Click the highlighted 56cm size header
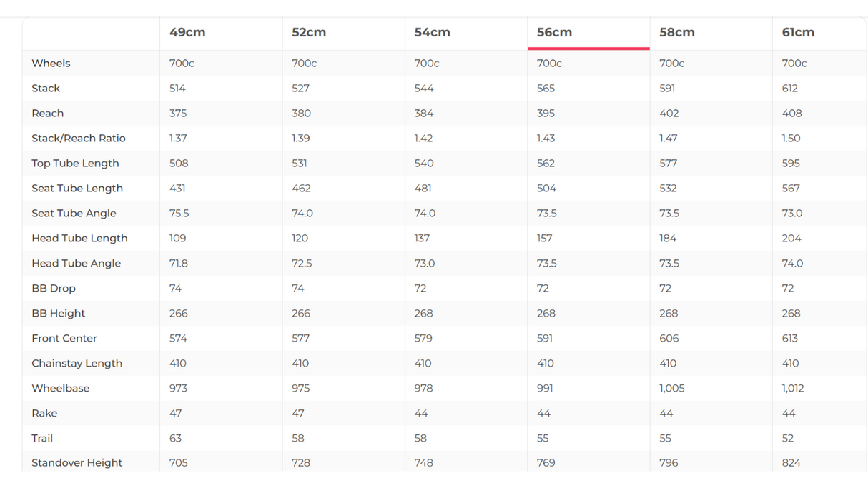Image resolution: width=868 pixels, height=488 pixels. [x=554, y=33]
